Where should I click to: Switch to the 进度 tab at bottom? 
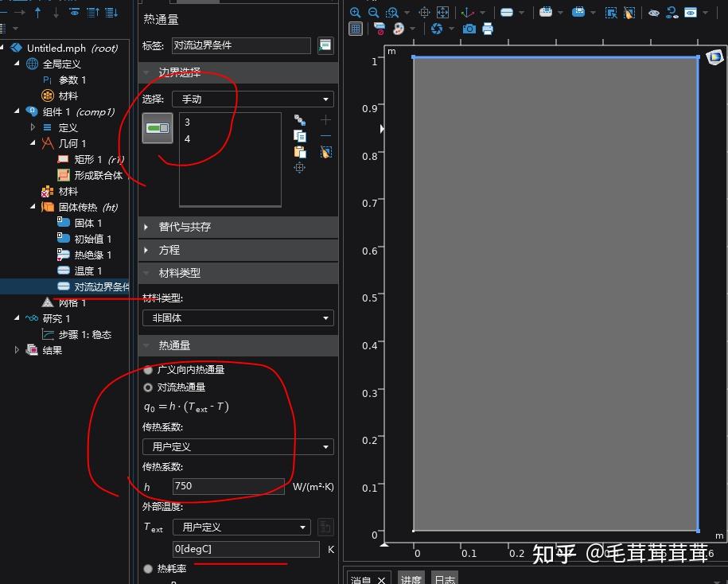click(x=411, y=578)
